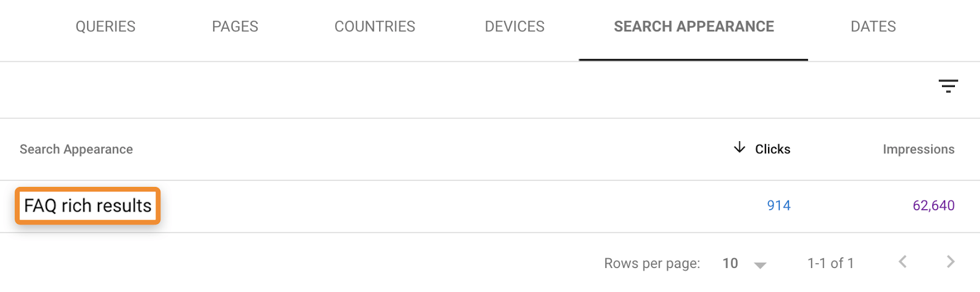980x292 pixels.
Task: Open the FAQ rich results row
Action: tap(88, 206)
